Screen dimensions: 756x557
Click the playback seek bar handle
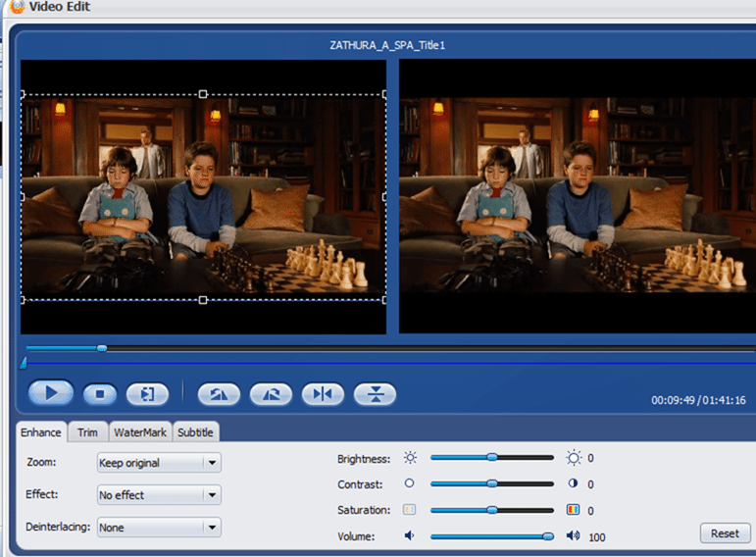tap(102, 348)
